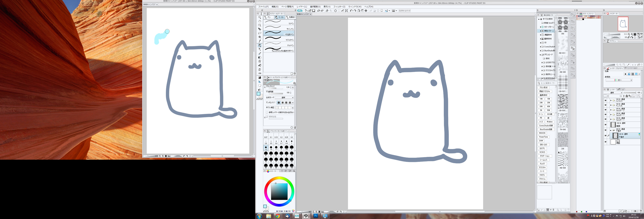This screenshot has height=219, width=644.
Task: Hide the ハイライト folder layer via eye icon
Action: 605,101
